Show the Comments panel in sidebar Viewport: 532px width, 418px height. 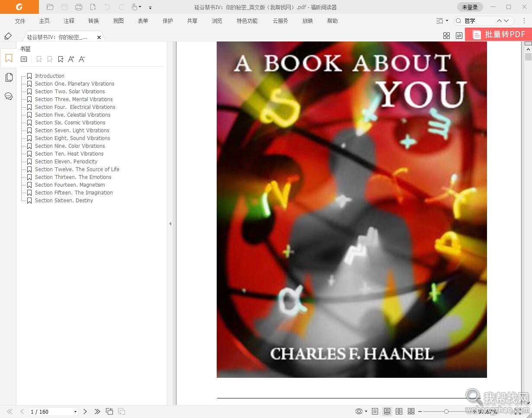pyautogui.click(x=9, y=96)
